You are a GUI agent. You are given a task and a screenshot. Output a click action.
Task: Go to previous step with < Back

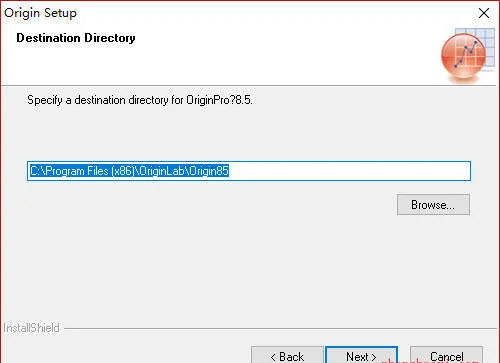point(287,355)
